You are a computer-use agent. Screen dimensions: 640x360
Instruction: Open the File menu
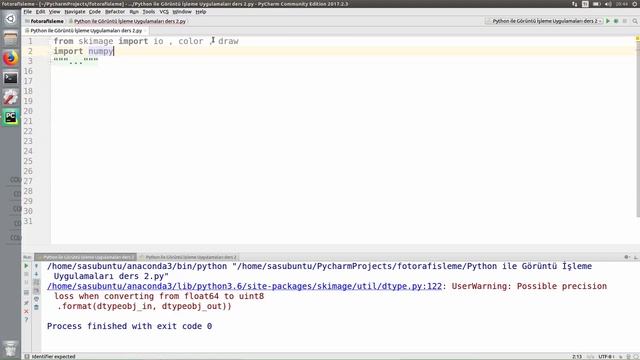tap(27, 12)
